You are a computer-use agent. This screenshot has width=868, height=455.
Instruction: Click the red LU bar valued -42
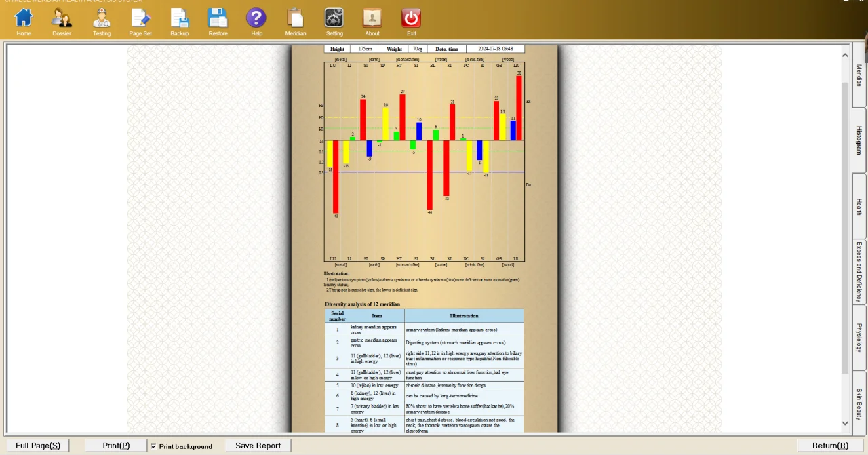pyautogui.click(x=336, y=176)
